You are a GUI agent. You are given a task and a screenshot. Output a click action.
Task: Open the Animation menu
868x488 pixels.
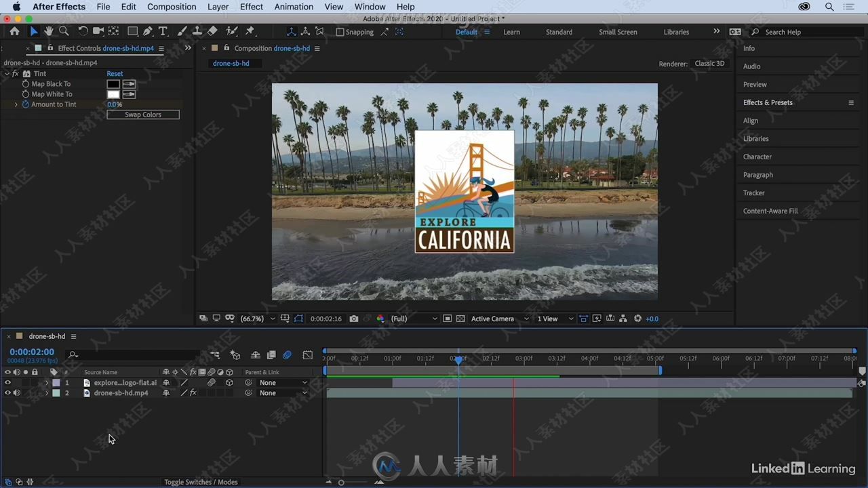(294, 7)
